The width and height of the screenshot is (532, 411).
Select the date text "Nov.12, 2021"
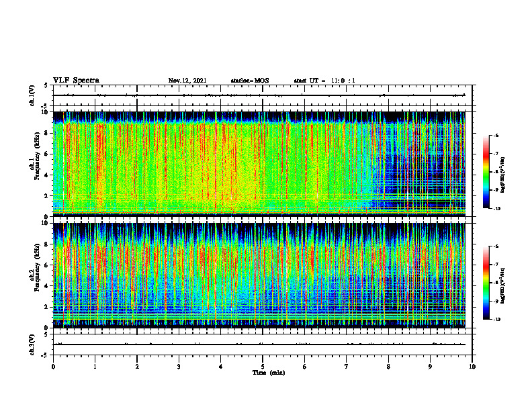(x=187, y=81)
